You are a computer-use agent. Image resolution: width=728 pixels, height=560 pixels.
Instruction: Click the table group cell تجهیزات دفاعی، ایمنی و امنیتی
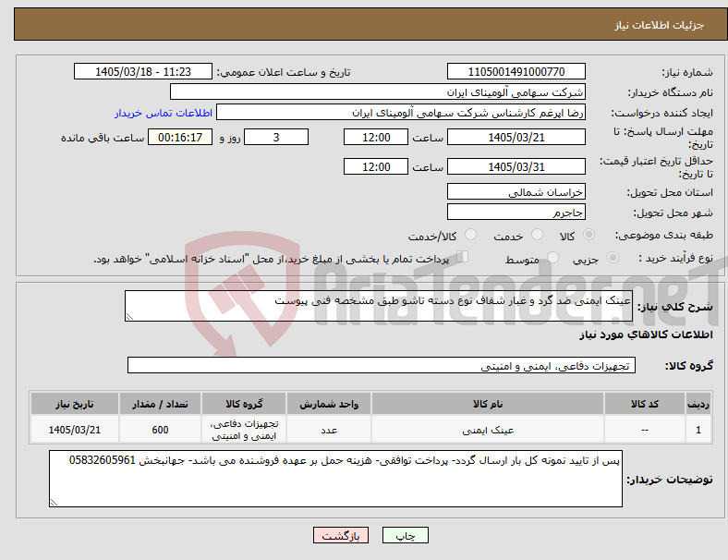coord(244,430)
